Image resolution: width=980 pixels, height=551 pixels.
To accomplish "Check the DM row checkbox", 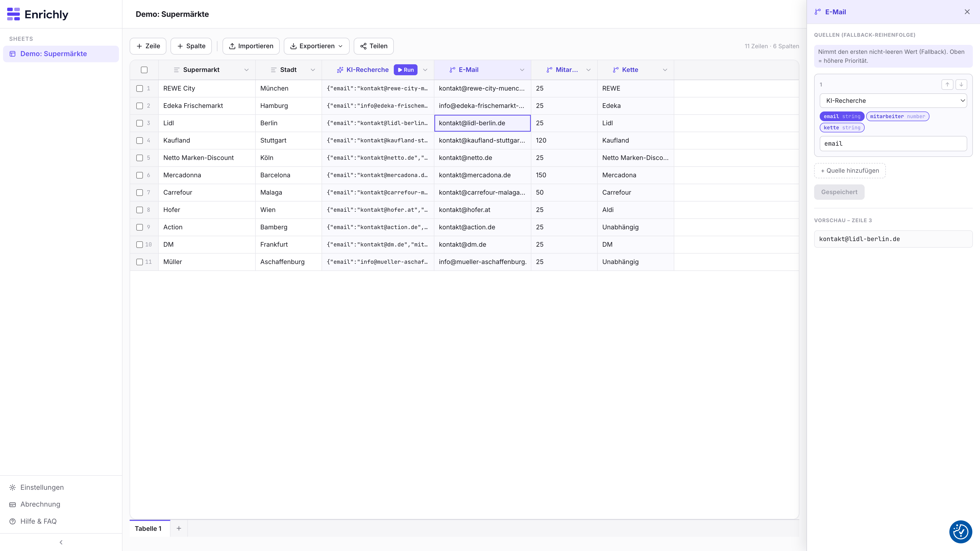I will click(x=140, y=245).
